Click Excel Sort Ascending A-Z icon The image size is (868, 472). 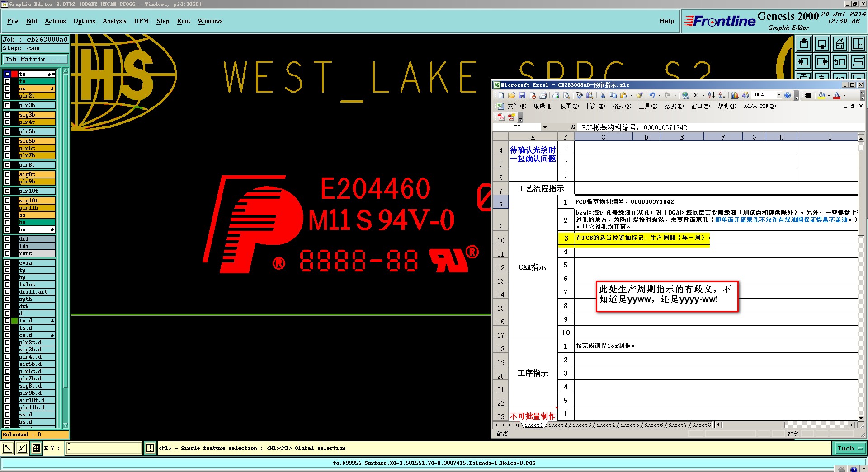point(711,95)
